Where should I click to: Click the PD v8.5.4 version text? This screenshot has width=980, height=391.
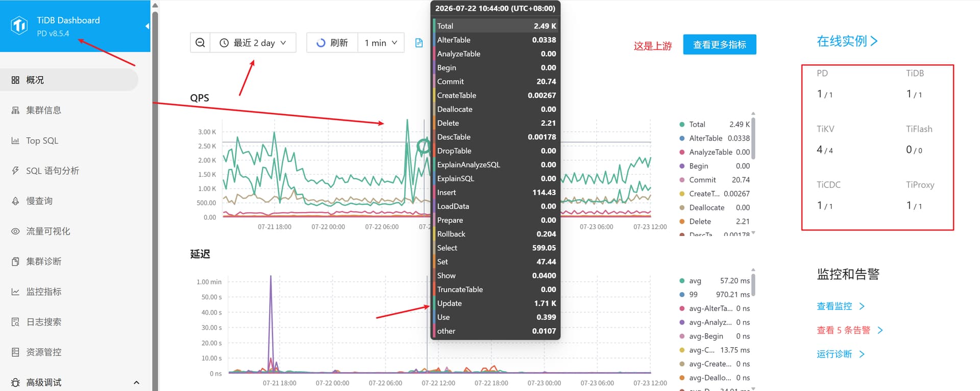[x=53, y=34]
